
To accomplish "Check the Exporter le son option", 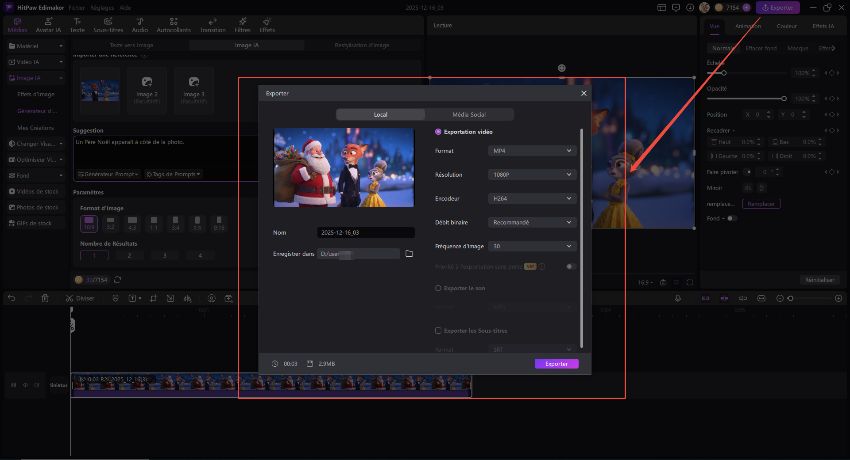I will coord(438,288).
